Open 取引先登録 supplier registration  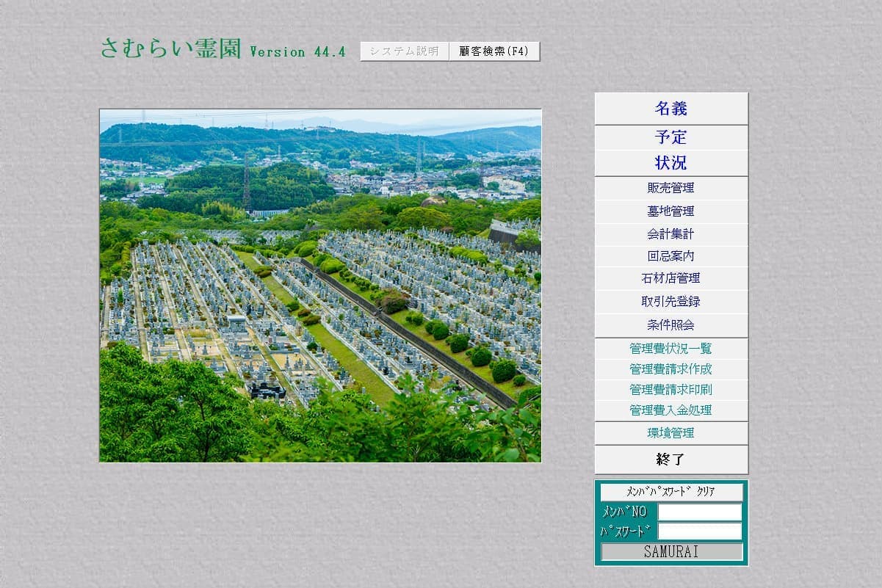click(x=671, y=302)
